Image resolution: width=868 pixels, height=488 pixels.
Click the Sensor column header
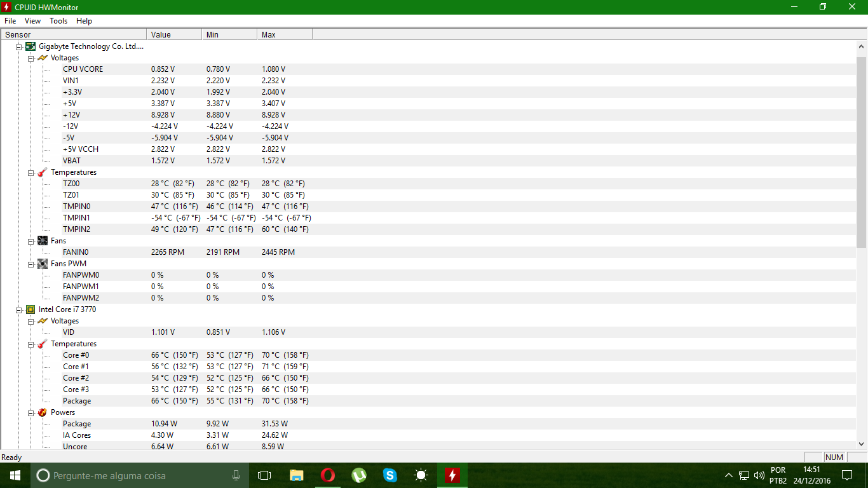pyautogui.click(x=74, y=35)
